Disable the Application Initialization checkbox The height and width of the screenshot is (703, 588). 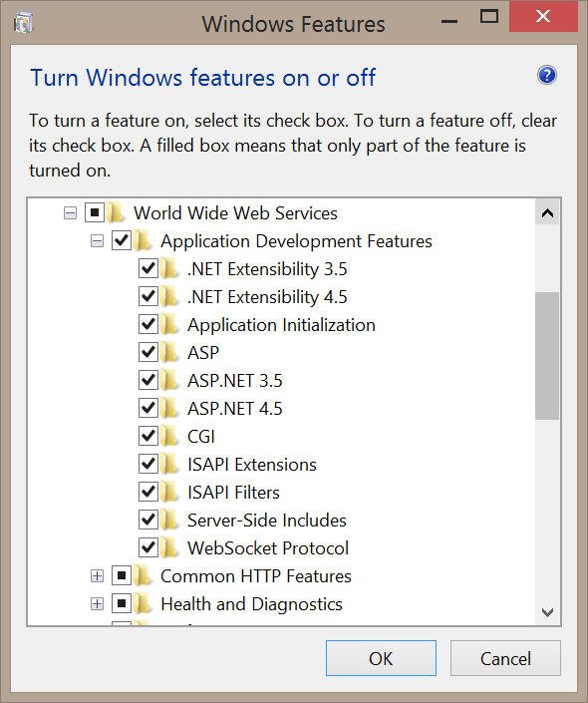[148, 324]
